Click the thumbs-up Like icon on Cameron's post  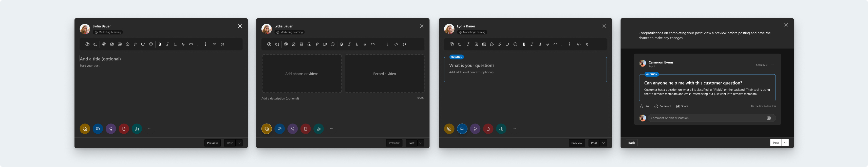(641, 106)
